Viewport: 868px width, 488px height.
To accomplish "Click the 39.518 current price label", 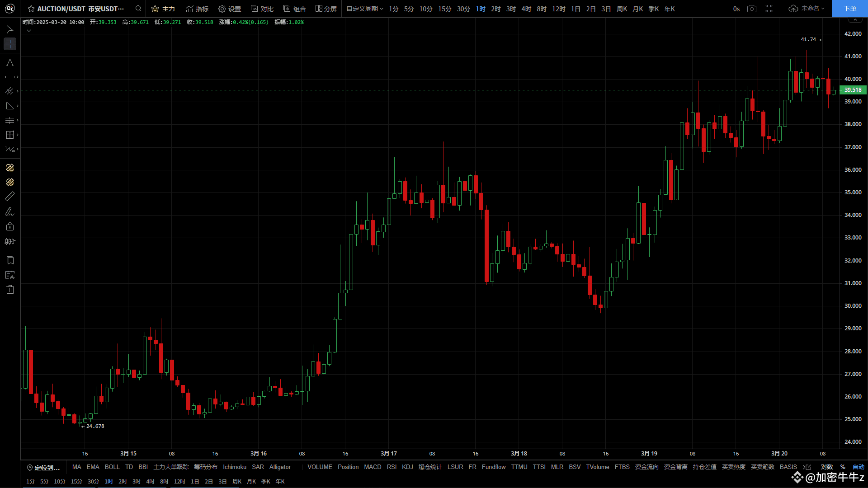I will pos(853,90).
